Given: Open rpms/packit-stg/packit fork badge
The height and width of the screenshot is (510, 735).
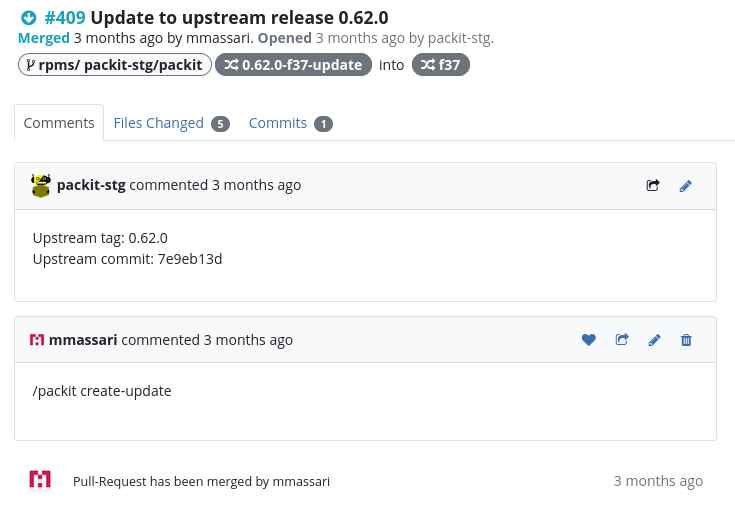Looking at the screenshot, I should [x=114, y=65].
